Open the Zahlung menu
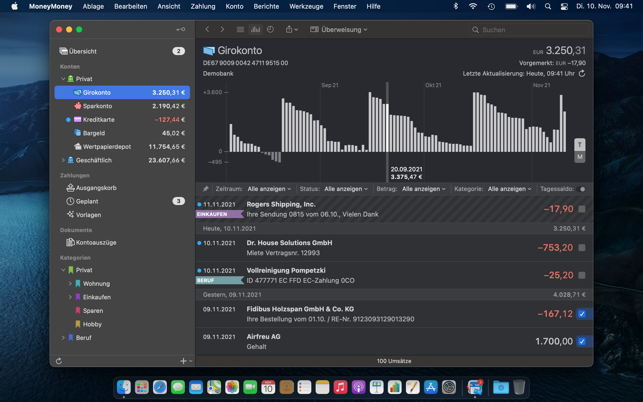Image resolution: width=643 pixels, height=402 pixels. click(203, 6)
